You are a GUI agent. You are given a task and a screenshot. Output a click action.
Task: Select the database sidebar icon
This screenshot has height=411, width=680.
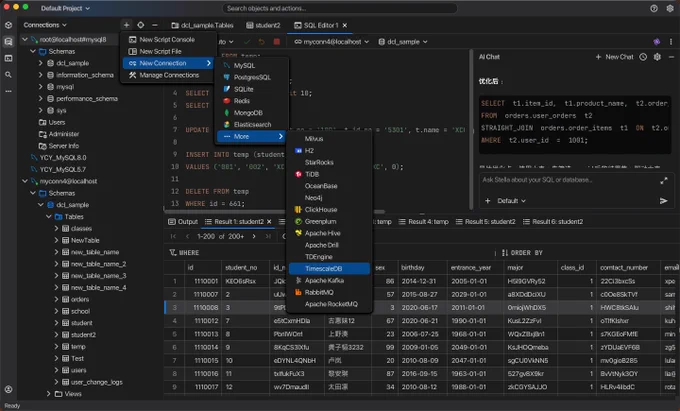pos(8,42)
